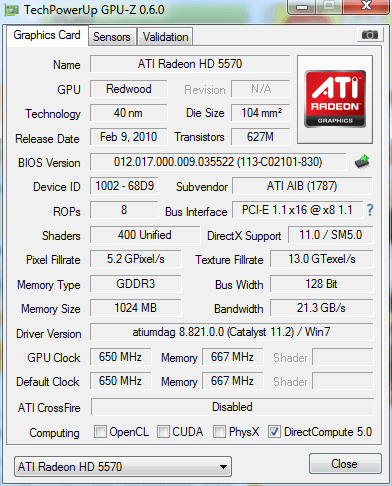The height and width of the screenshot is (486, 392).
Task: Click the Default Clock value 650 MHz
Action: point(120,381)
